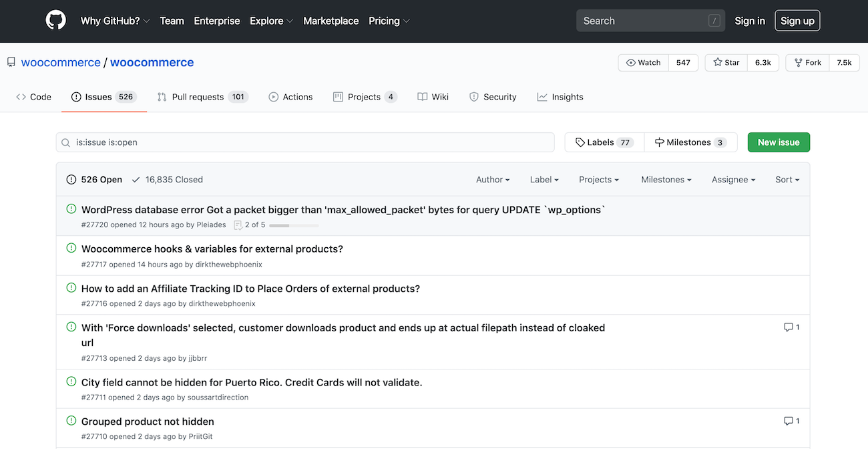Focus the 'is:issue is:open' filter field
This screenshot has height=449, width=868.
[x=305, y=142]
